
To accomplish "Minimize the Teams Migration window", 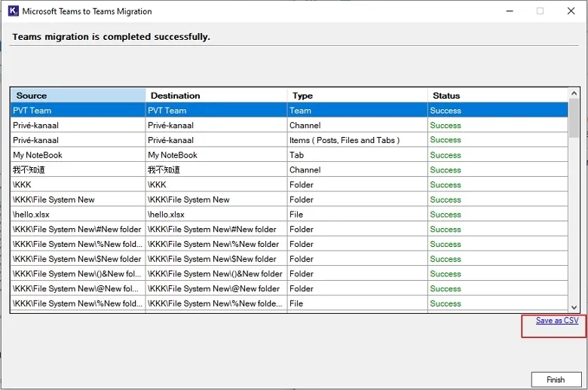I will coord(510,11).
